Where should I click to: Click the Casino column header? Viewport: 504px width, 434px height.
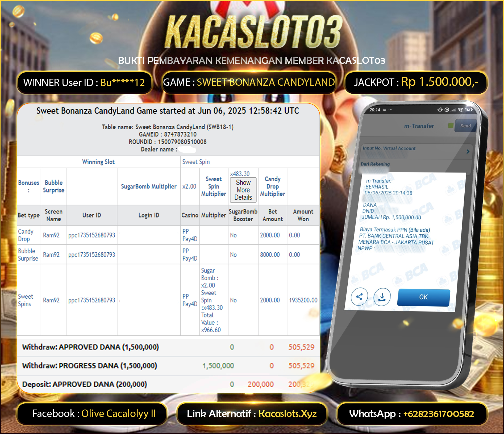(190, 215)
